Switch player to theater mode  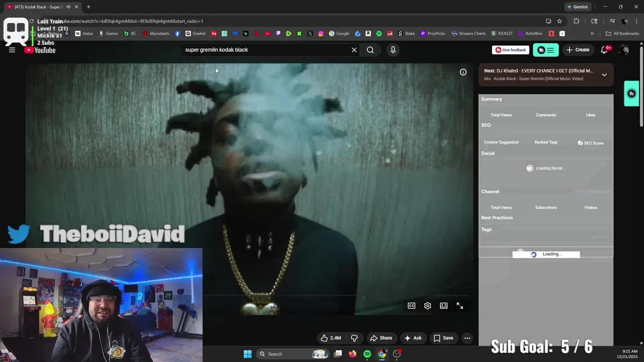444,306
